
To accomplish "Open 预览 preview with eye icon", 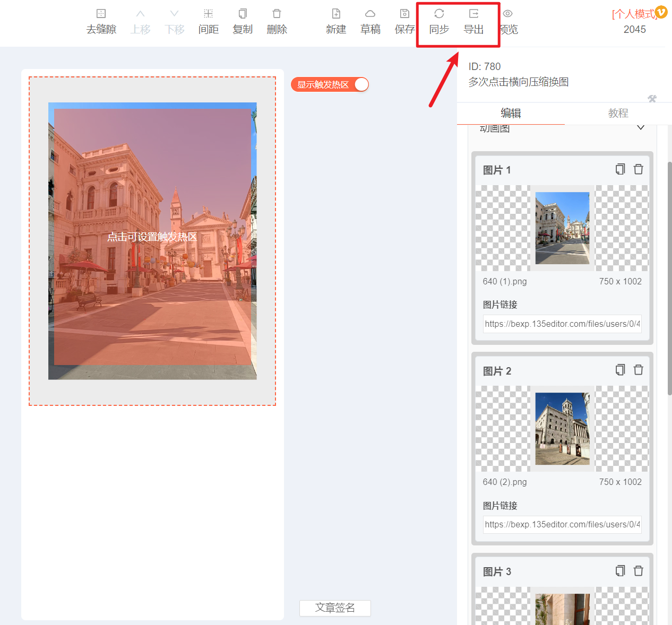I will click(509, 21).
